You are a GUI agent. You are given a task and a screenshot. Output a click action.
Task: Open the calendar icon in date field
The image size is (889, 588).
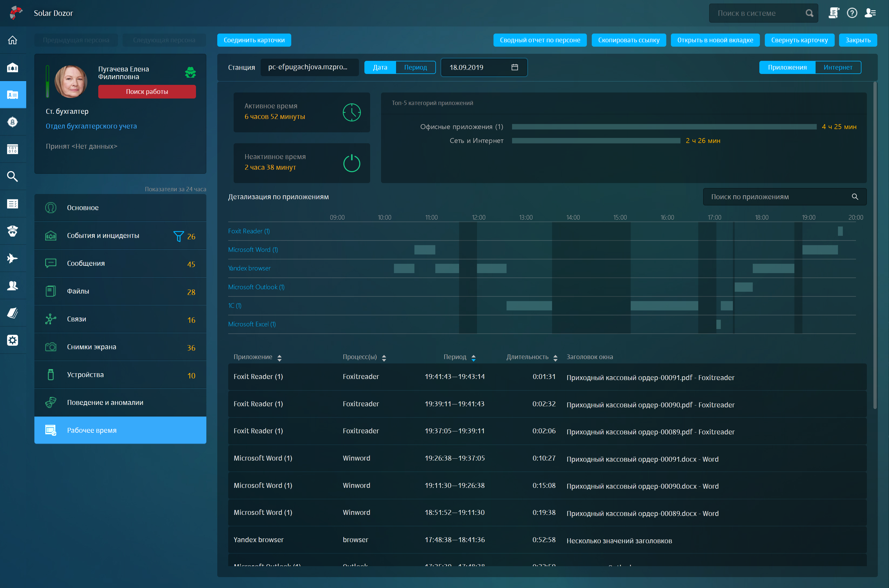click(x=515, y=67)
